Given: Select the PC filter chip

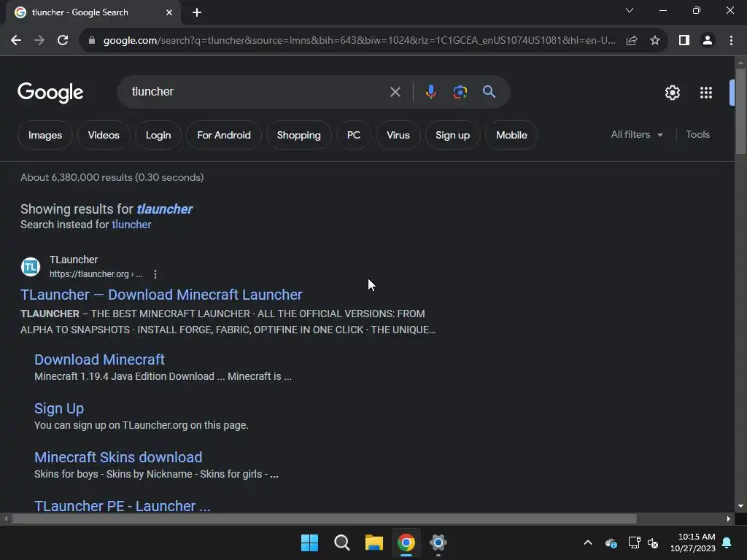Looking at the screenshot, I should (354, 135).
